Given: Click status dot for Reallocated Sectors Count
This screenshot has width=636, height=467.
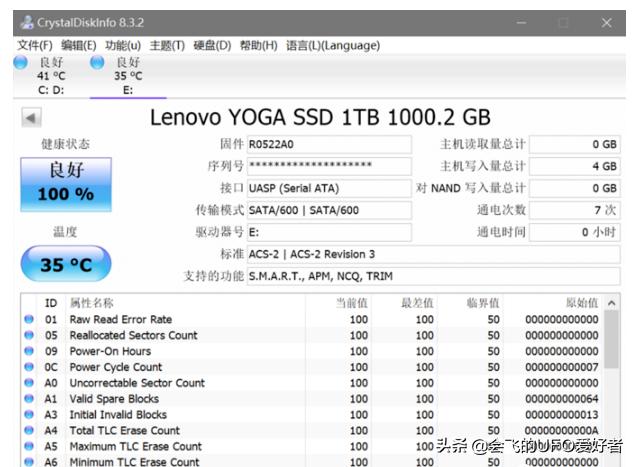Looking at the screenshot, I should (x=29, y=335).
